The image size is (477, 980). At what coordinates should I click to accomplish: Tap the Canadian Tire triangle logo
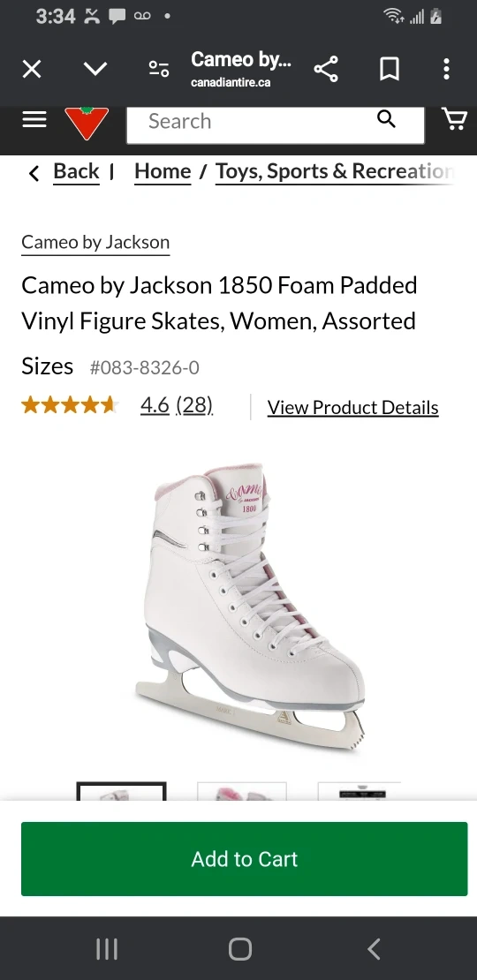point(87,123)
